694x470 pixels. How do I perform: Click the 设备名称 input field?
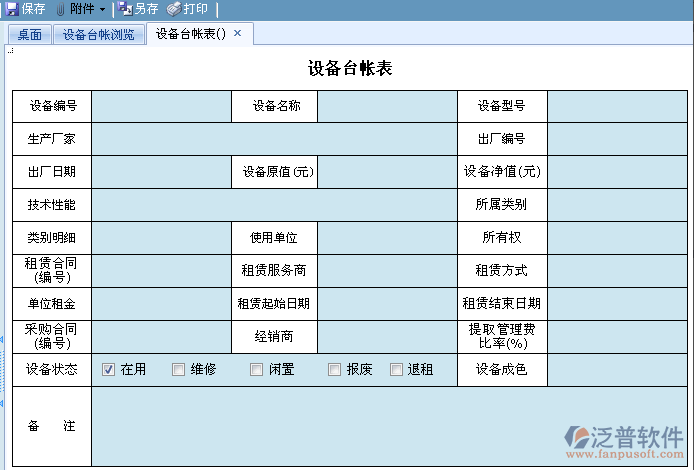pos(387,106)
